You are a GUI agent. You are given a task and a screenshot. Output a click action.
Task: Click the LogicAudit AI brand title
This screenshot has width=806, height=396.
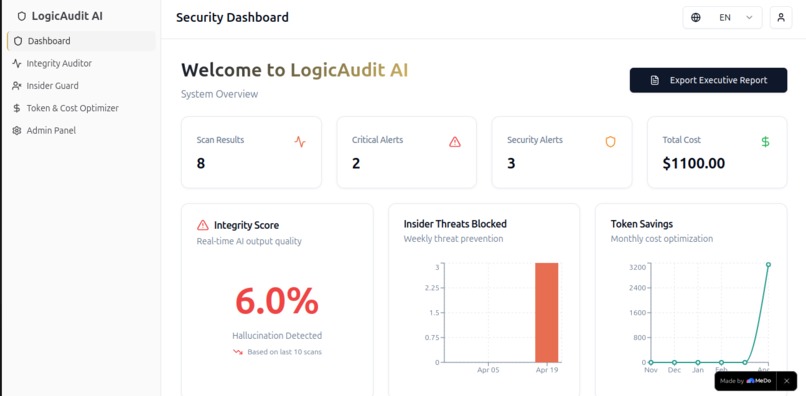(x=67, y=16)
